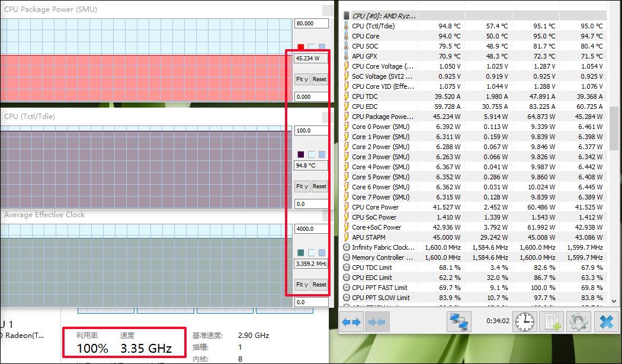Select the SoC Voltage (SVI2 ... row
This screenshot has width=622, height=364.
coord(474,76)
